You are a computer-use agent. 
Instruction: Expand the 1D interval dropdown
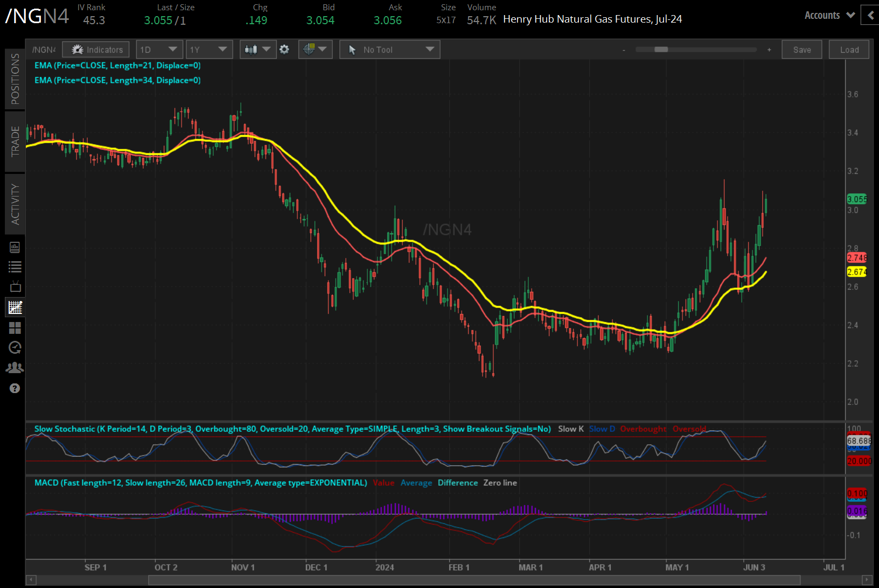[159, 50]
